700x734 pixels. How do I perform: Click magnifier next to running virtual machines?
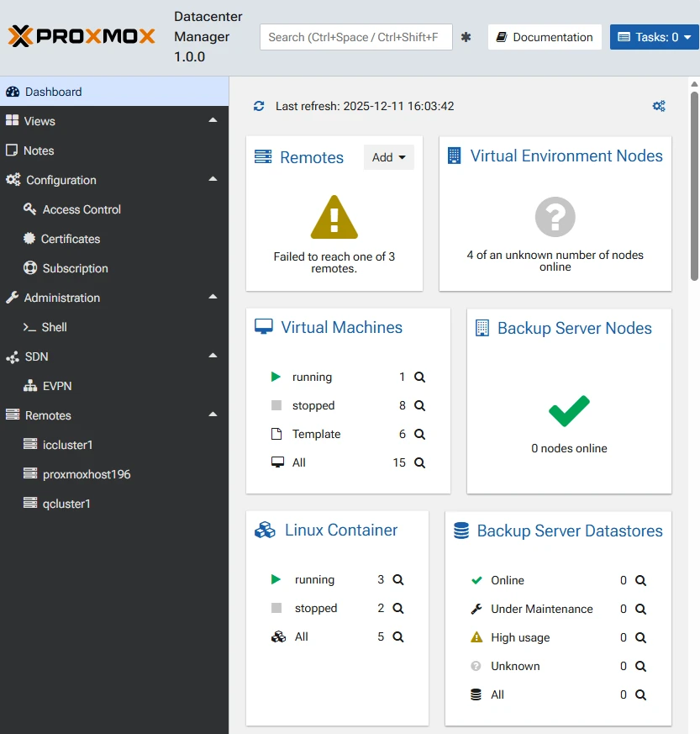[x=419, y=378]
